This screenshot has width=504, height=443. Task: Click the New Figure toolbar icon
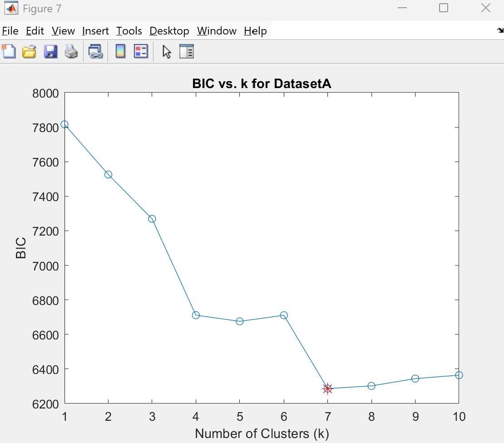click(x=9, y=51)
